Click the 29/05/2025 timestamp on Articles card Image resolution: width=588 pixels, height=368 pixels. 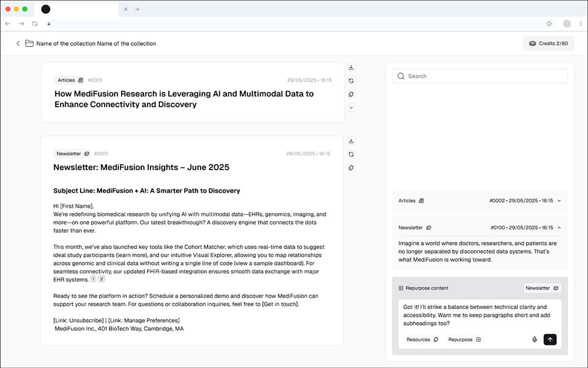[x=309, y=80]
